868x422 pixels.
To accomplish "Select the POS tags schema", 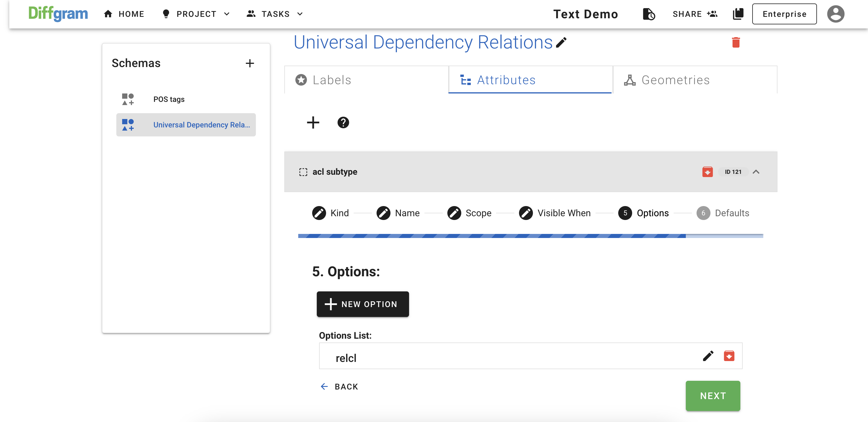I will 169,100.
